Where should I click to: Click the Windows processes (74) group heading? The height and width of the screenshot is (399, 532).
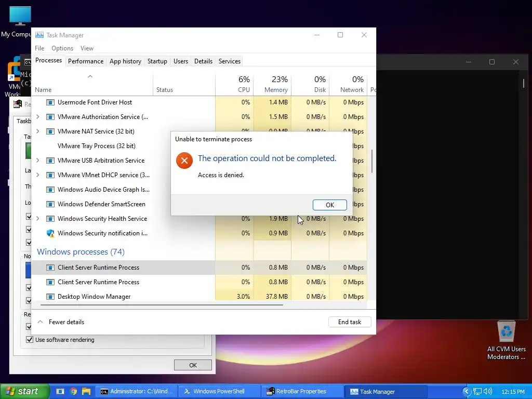tap(81, 252)
